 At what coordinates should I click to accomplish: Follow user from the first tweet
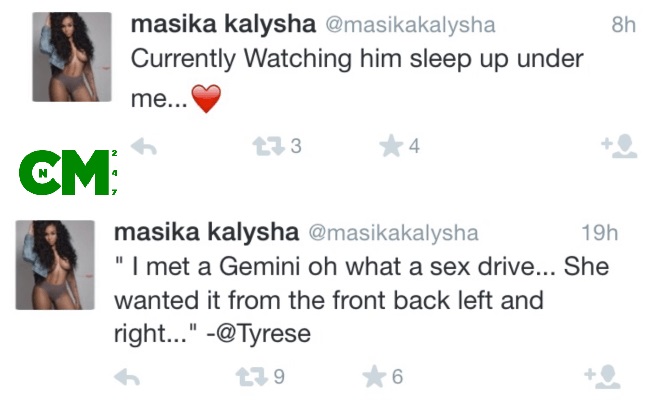619,148
